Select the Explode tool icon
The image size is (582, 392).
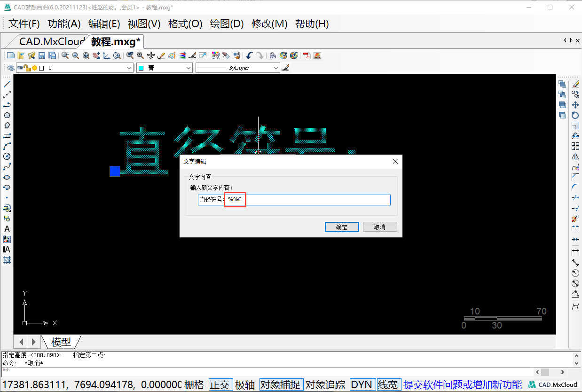point(575,219)
